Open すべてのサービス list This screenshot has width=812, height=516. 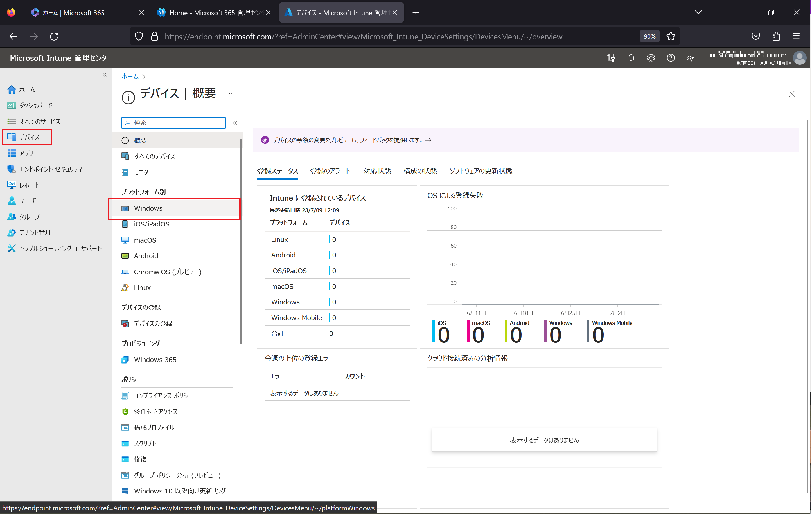point(34,122)
